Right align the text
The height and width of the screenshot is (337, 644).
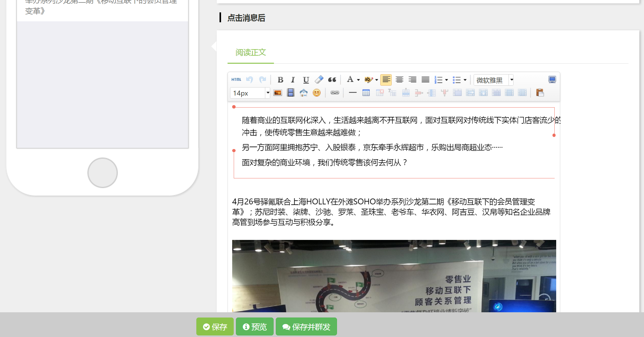click(412, 80)
